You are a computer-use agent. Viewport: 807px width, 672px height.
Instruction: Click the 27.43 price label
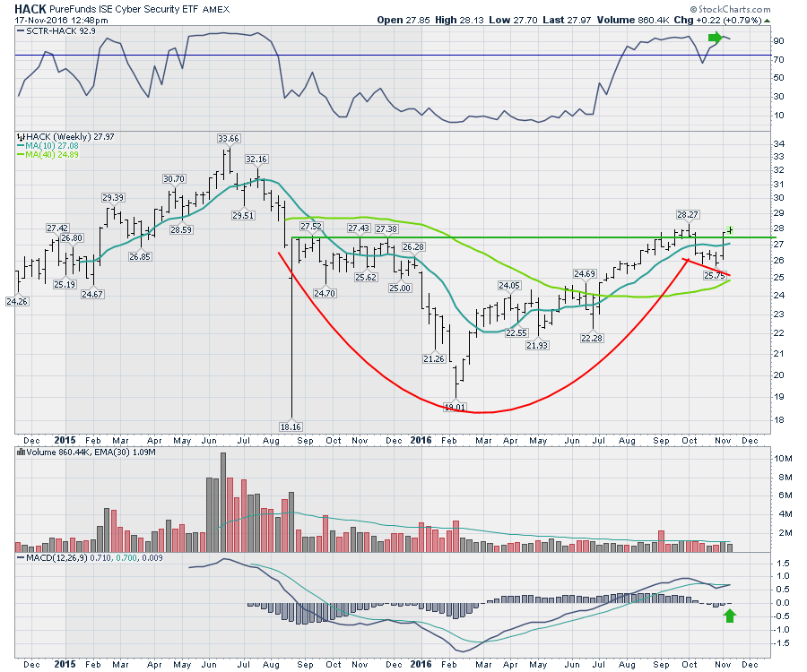[x=359, y=228]
